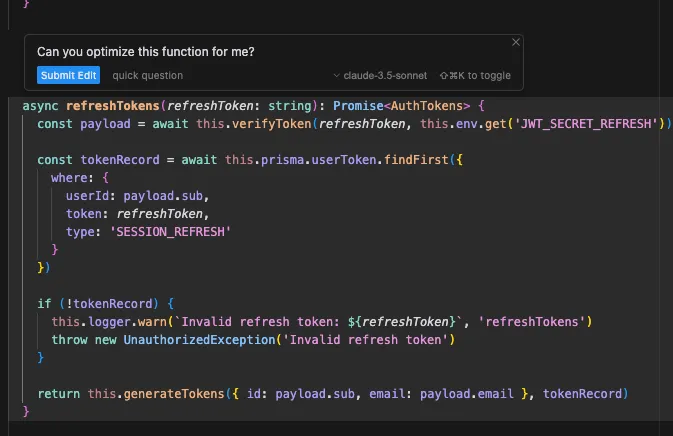Click payload.email in return statement
Viewport: 673px width, 436px height.
(467, 394)
